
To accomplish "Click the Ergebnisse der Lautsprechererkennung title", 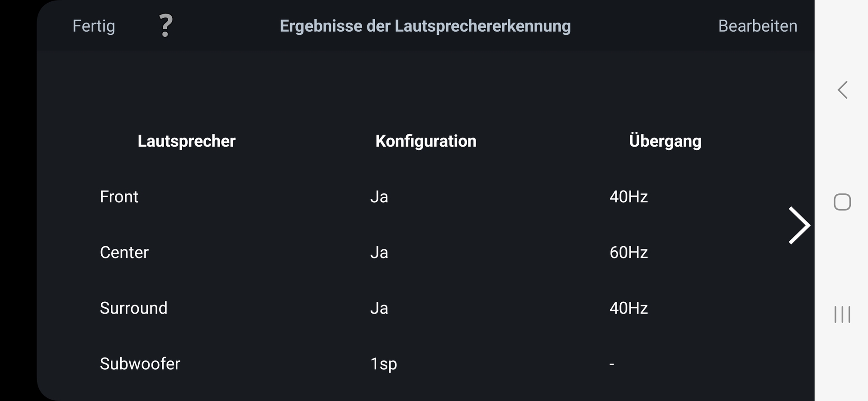I will (x=425, y=26).
